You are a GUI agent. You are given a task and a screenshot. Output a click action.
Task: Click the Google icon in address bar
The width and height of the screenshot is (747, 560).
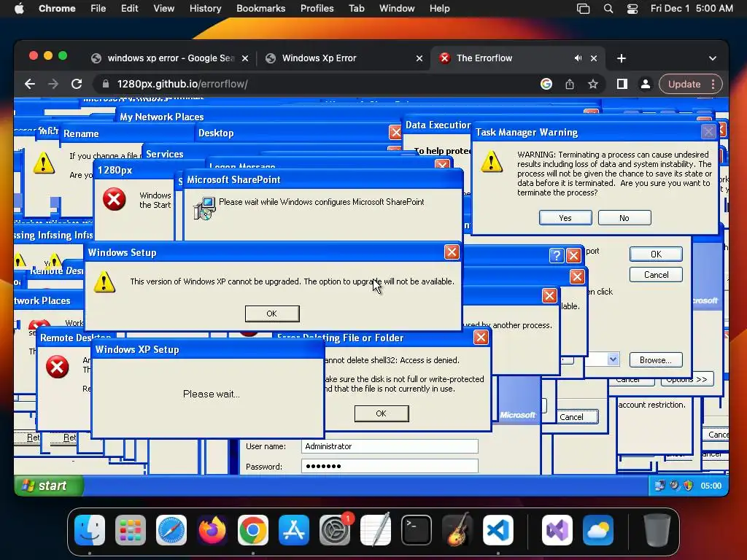point(546,85)
